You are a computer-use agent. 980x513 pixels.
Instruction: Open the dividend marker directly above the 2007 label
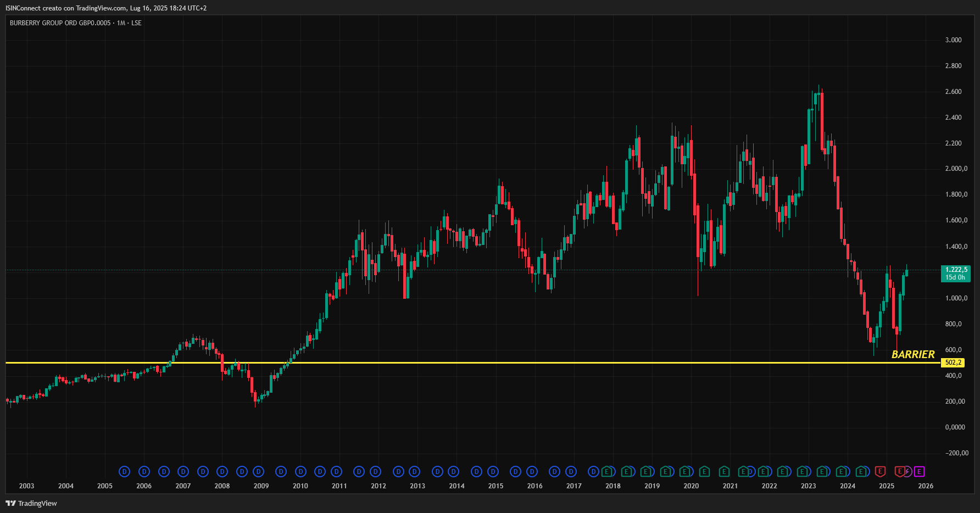(183, 471)
